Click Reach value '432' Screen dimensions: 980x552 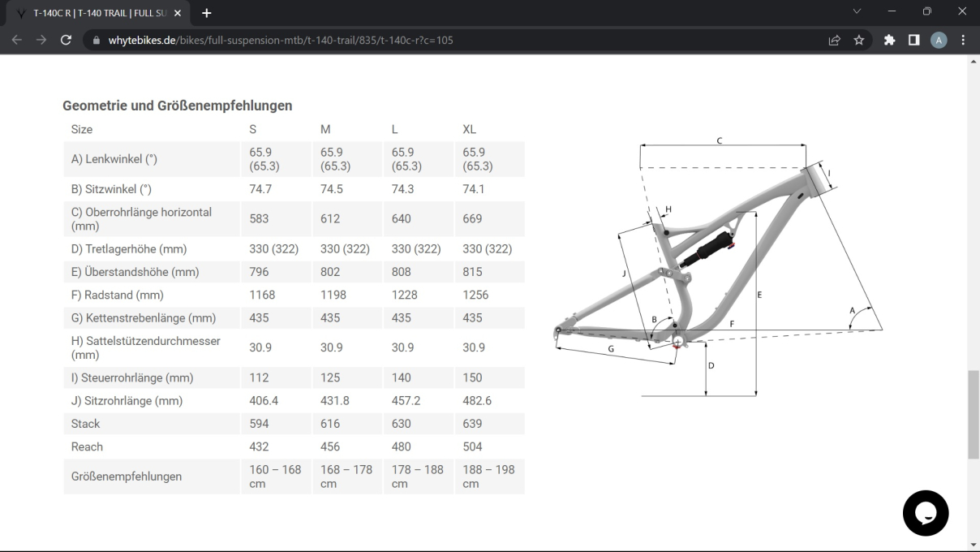pos(259,446)
